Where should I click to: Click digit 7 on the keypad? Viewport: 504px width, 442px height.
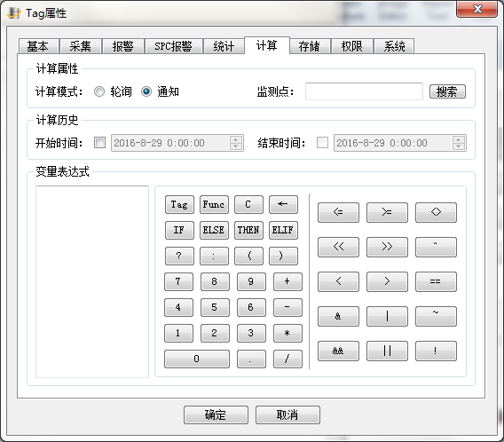tap(178, 281)
